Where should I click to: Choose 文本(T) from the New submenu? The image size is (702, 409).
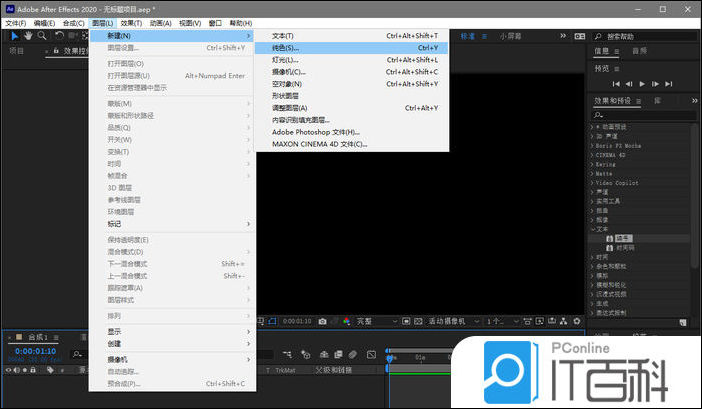point(283,35)
